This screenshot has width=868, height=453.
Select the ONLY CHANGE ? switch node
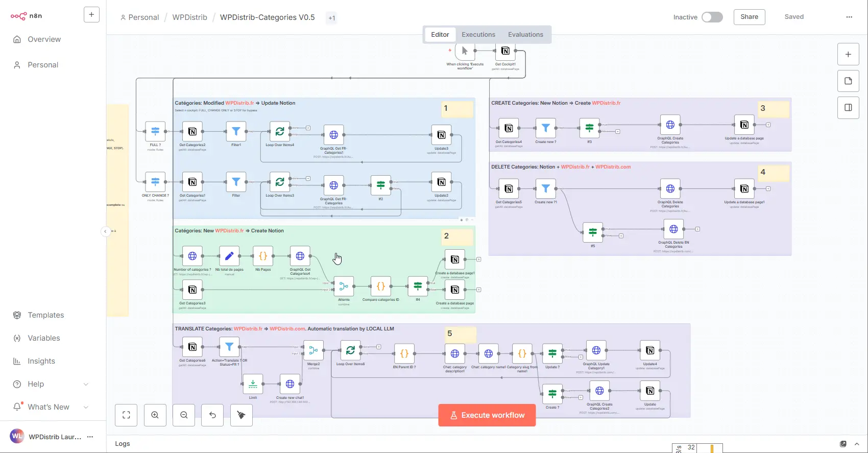pyautogui.click(x=155, y=182)
